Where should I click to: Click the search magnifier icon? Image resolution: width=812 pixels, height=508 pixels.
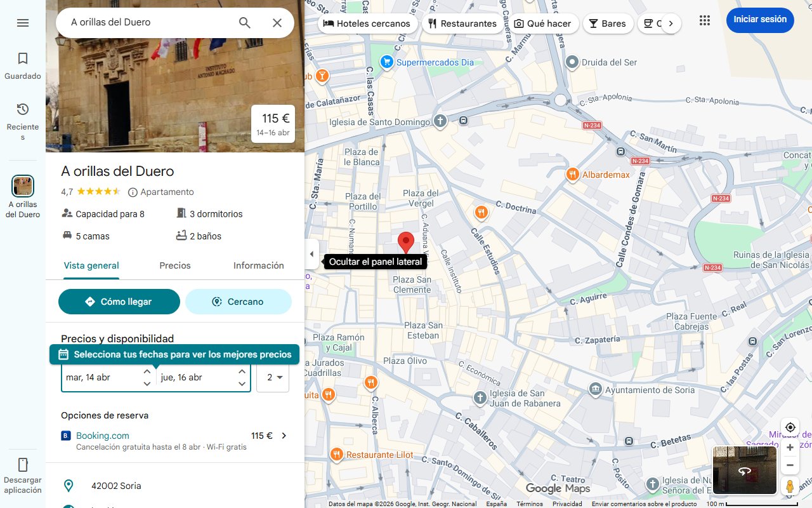[245, 23]
